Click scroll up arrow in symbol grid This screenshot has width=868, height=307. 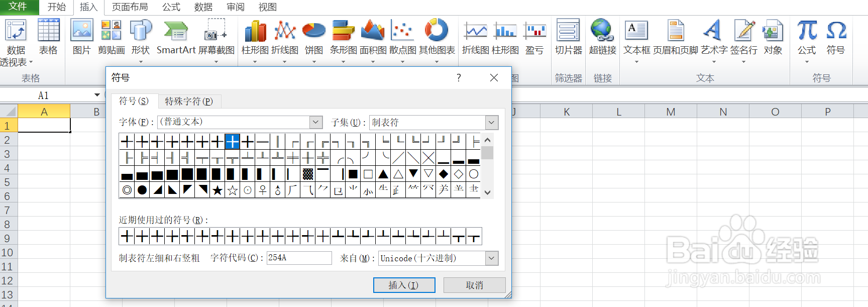487,140
